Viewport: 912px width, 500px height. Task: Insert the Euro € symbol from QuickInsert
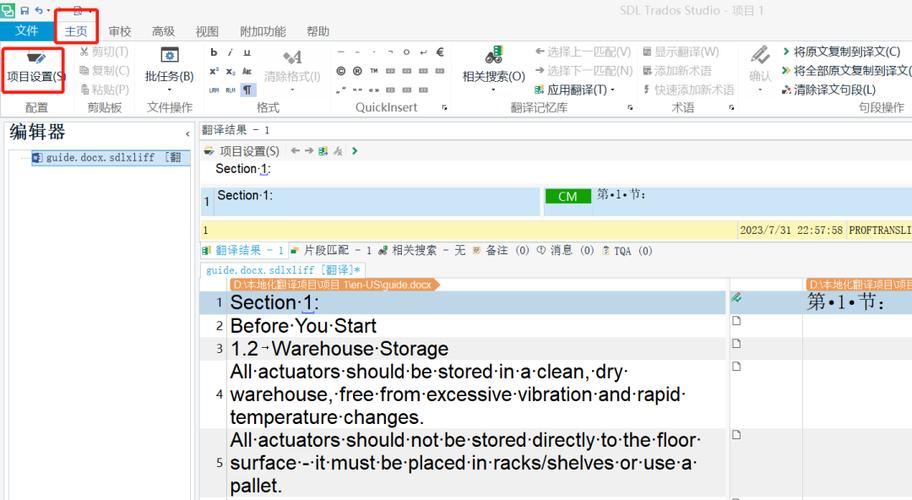(440, 52)
